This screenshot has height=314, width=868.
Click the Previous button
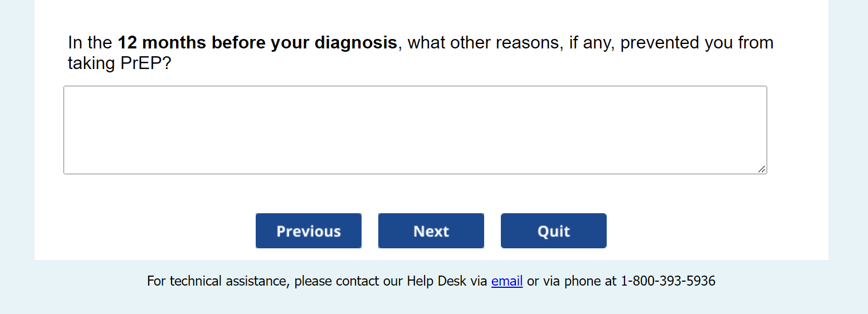pos(308,231)
